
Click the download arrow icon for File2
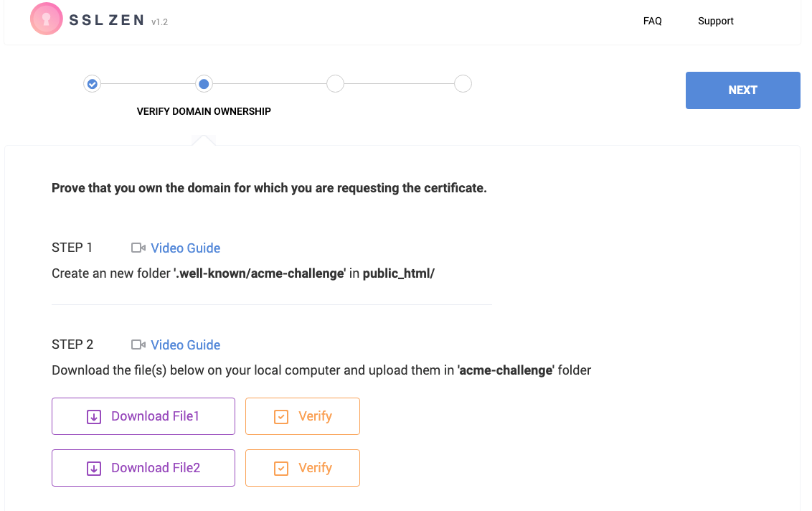94,469
